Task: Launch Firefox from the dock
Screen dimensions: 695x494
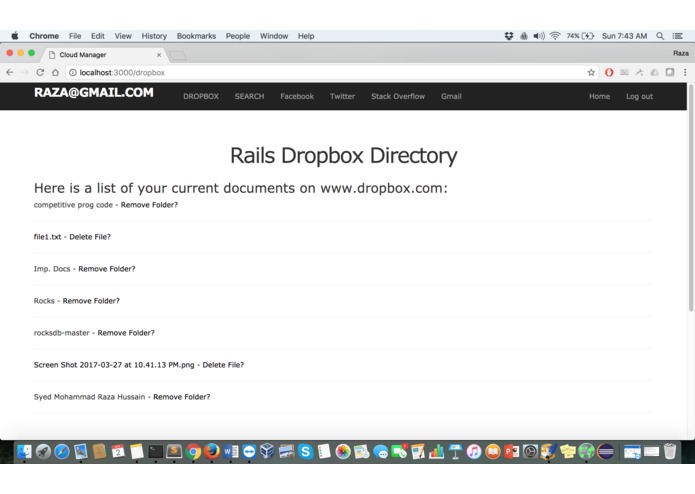Action: 212,451
